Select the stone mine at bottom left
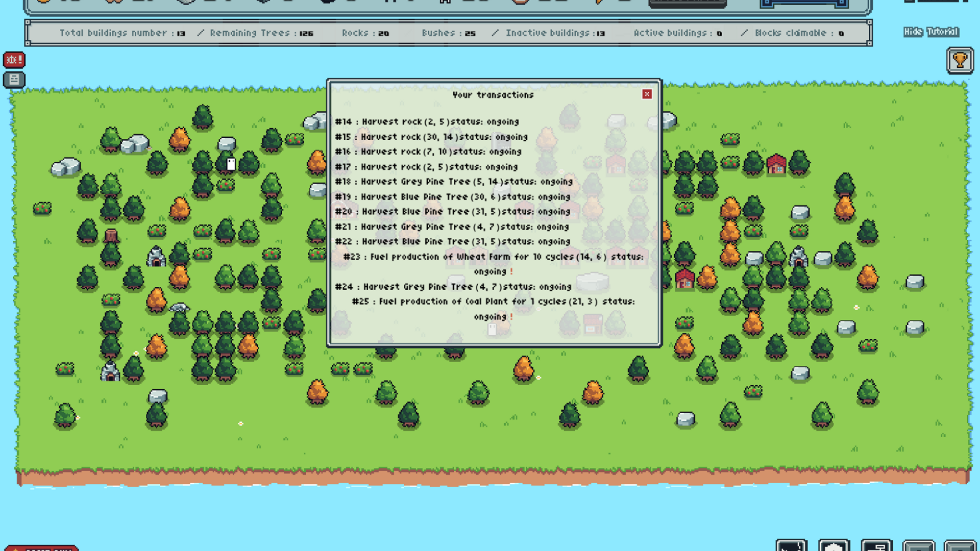The width and height of the screenshot is (980, 551). pos(110,372)
